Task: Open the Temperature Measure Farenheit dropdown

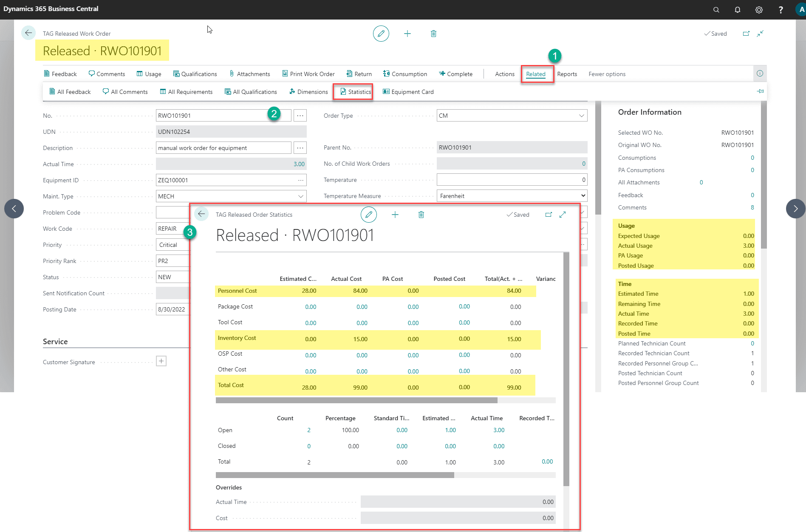Action: click(x=582, y=195)
